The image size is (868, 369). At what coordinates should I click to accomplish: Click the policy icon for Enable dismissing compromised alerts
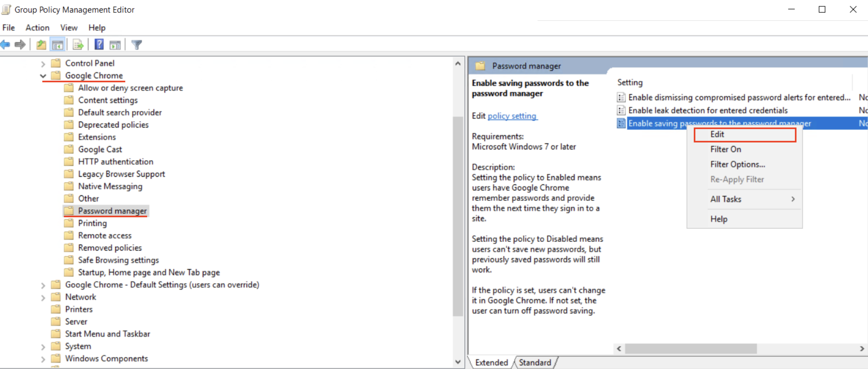pyautogui.click(x=621, y=98)
